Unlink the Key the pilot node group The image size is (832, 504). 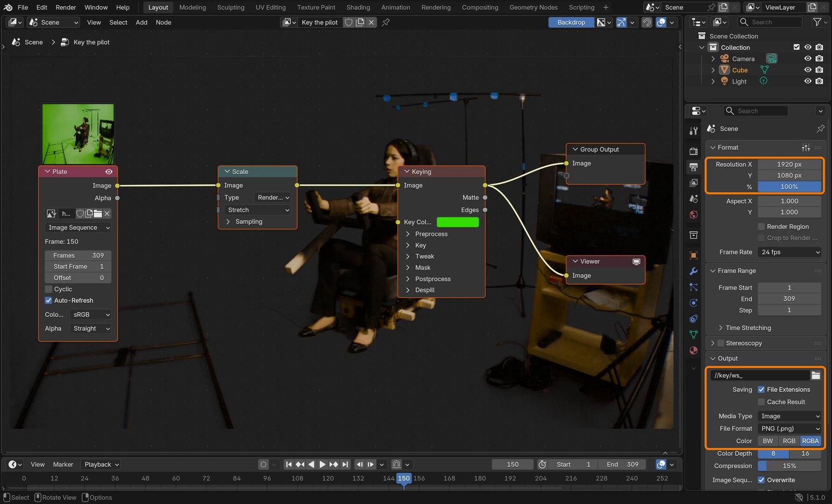pyautogui.click(x=371, y=22)
